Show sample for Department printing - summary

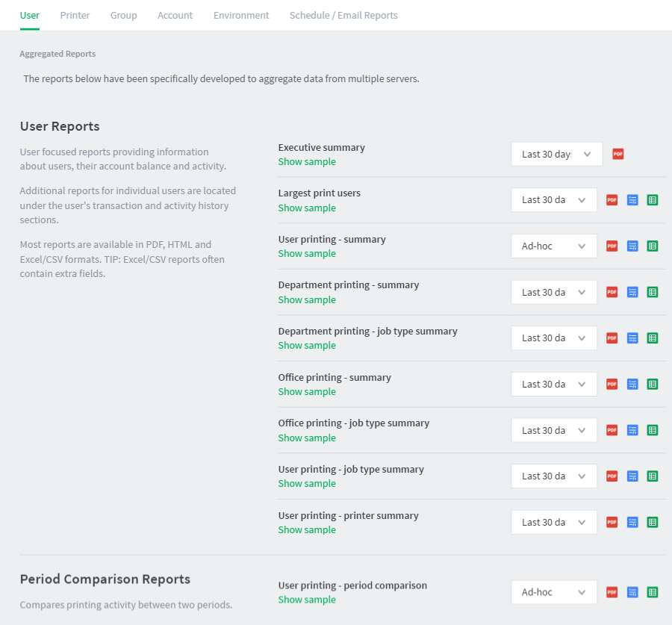(307, 299)
